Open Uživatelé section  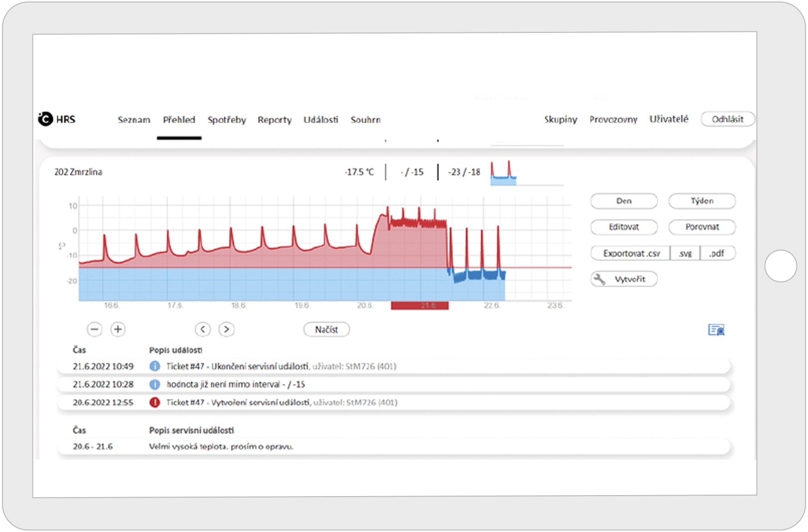(x=669, y=119)
